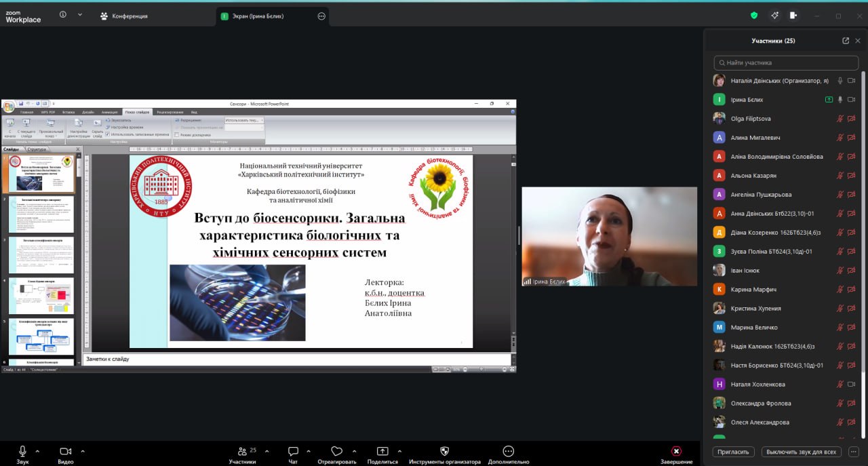Click Звукозапись in PowerPoint ribbon
Viewport: 868px width, 466px height.
point(119,120)
